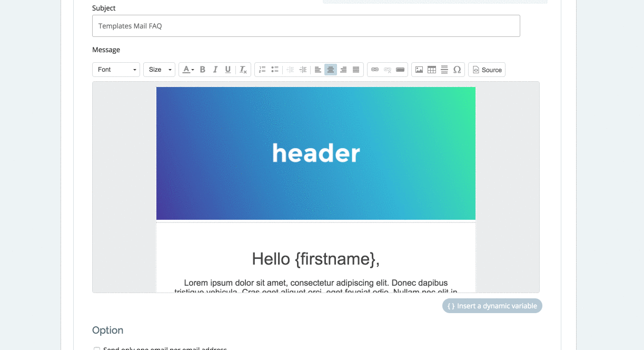Click the unlink icon

pos(388,70)
